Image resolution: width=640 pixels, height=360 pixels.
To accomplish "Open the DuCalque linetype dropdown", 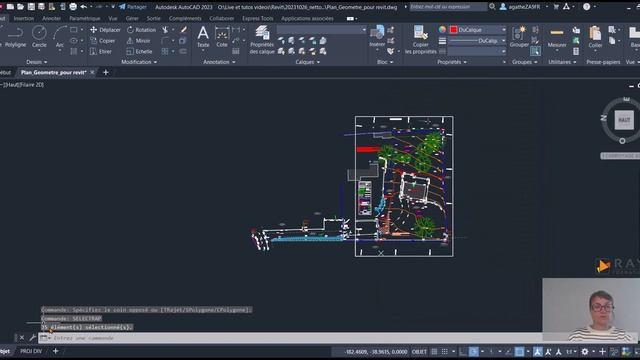I will [477, 41].
